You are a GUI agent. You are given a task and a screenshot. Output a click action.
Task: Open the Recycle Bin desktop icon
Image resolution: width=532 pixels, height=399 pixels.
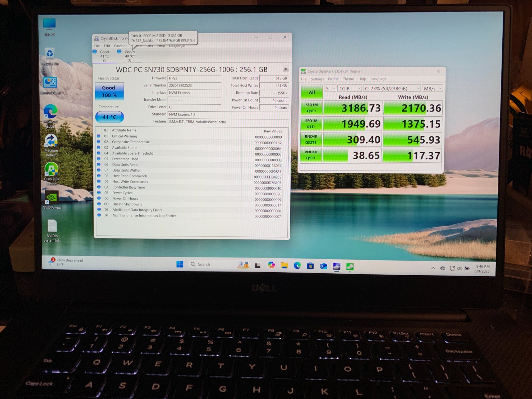tap(50, 57)
